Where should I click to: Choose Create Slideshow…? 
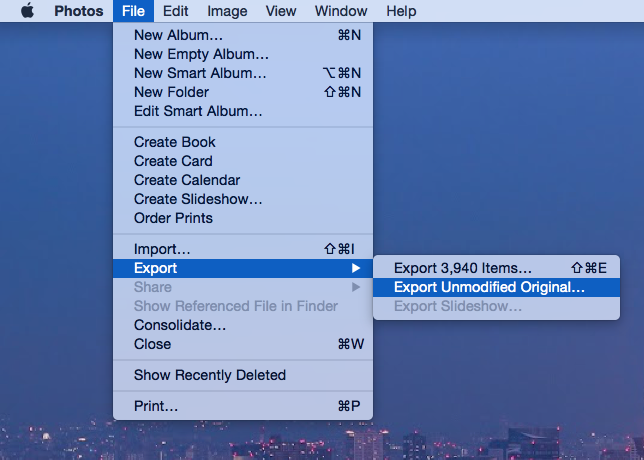[243, 199]
